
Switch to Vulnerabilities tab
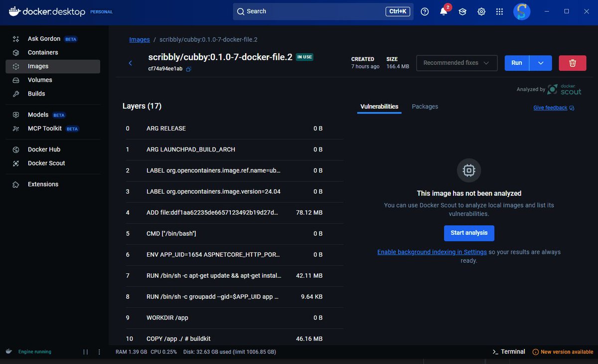[379, 107]
